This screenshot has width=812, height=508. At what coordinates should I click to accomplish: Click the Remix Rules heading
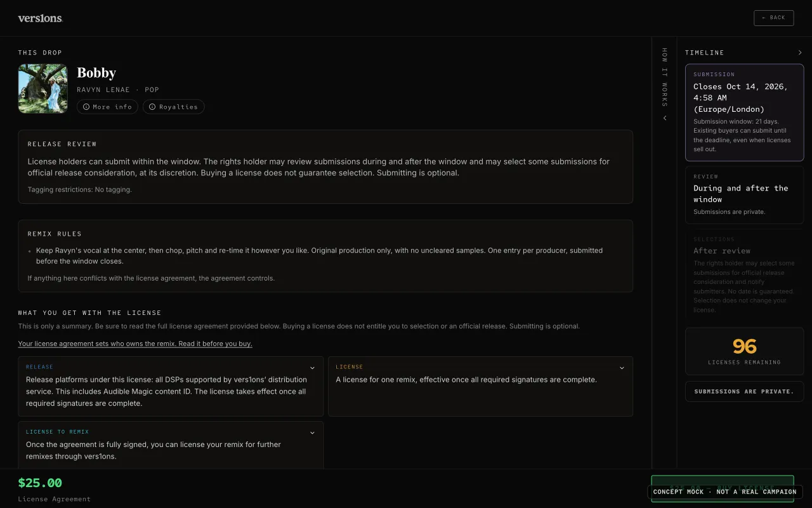(x=55, y=234)
